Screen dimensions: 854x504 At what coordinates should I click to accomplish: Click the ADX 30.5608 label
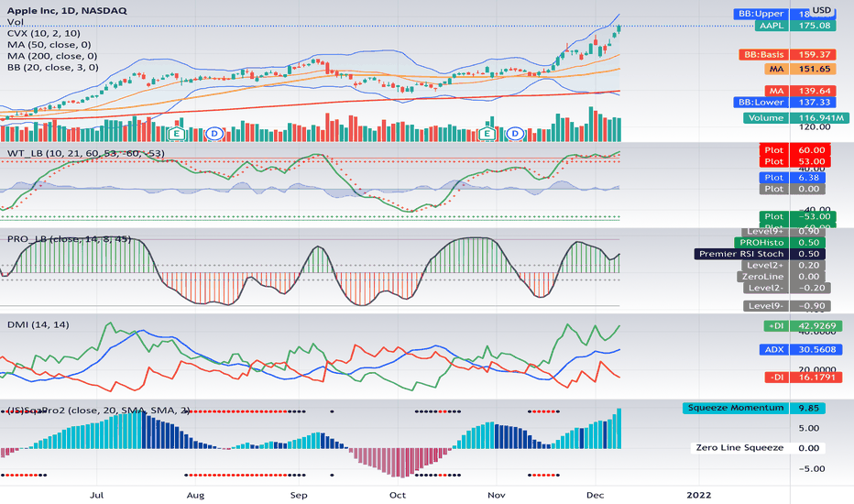click(801, 349)
